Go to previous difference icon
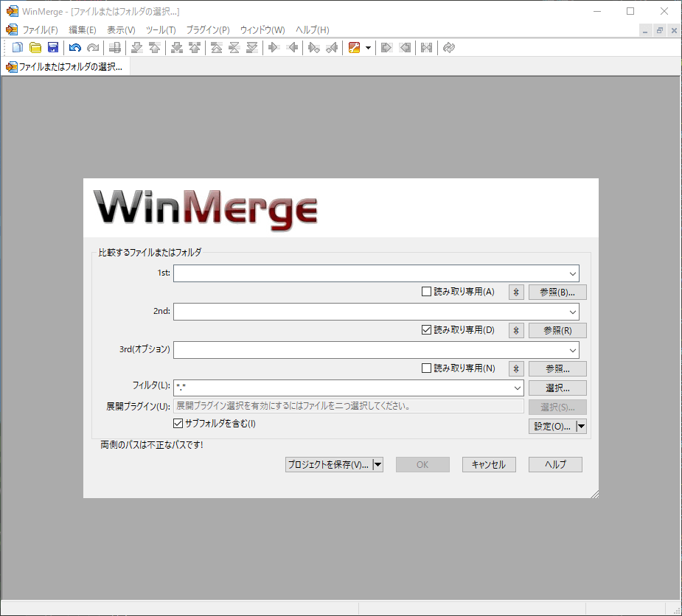The width and height of the screenshot is (682, 616). pos(155,47)
